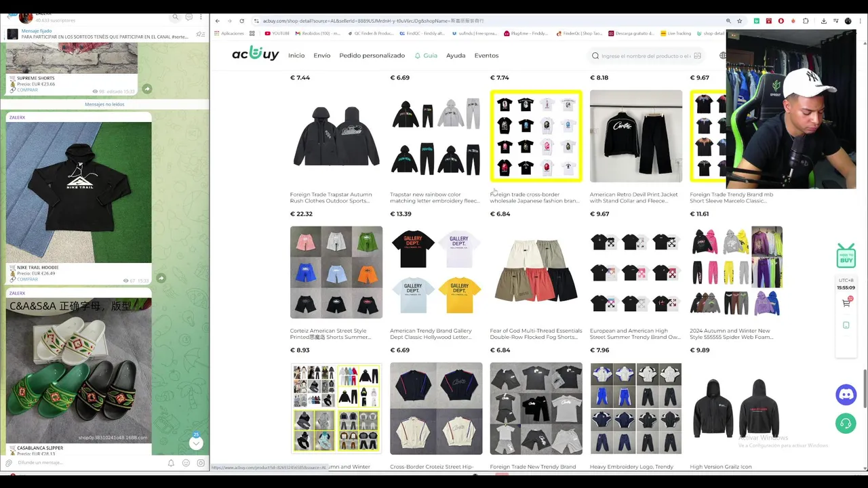Screen dimensions: 868x488
Task: Go to Pedido personalizado
Action: (x=372, y=56)
